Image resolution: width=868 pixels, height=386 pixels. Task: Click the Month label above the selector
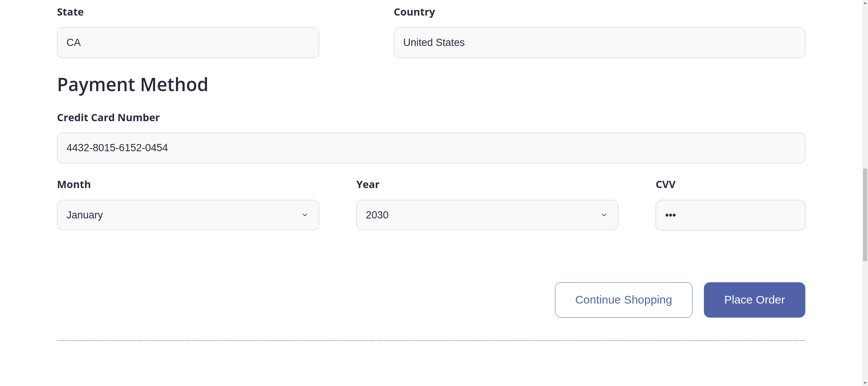tap(74, 184)
